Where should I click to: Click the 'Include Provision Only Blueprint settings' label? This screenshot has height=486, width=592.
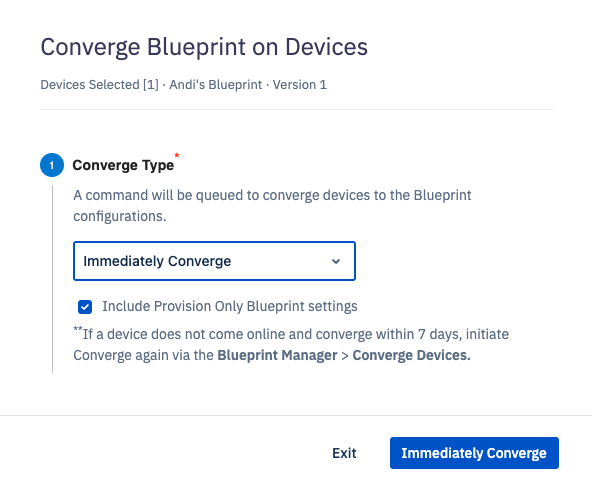pos(230,306)
